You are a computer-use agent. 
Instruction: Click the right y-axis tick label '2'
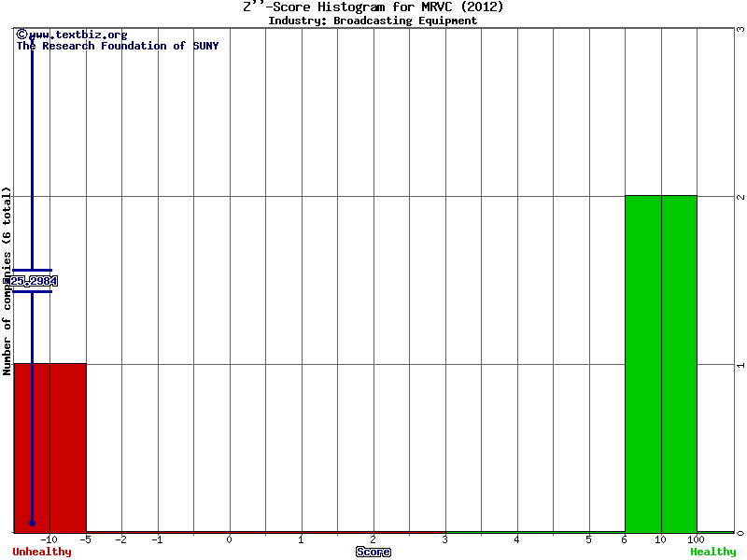click(740, 197)
